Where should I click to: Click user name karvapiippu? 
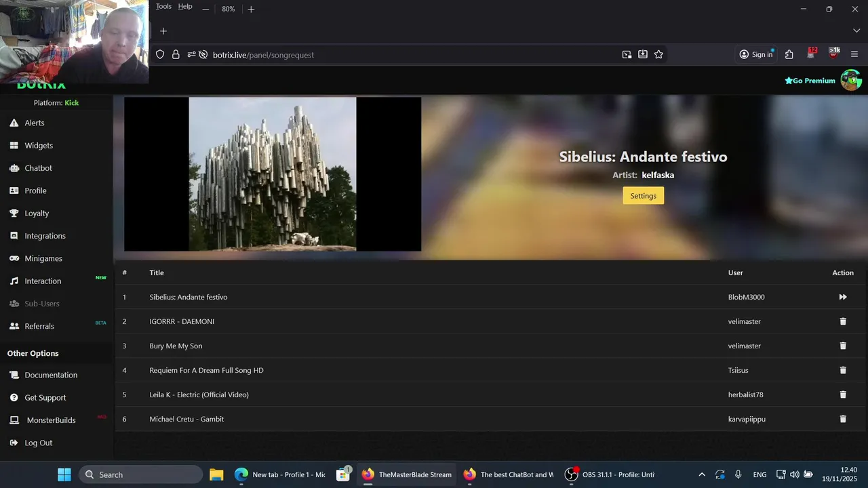747,419
